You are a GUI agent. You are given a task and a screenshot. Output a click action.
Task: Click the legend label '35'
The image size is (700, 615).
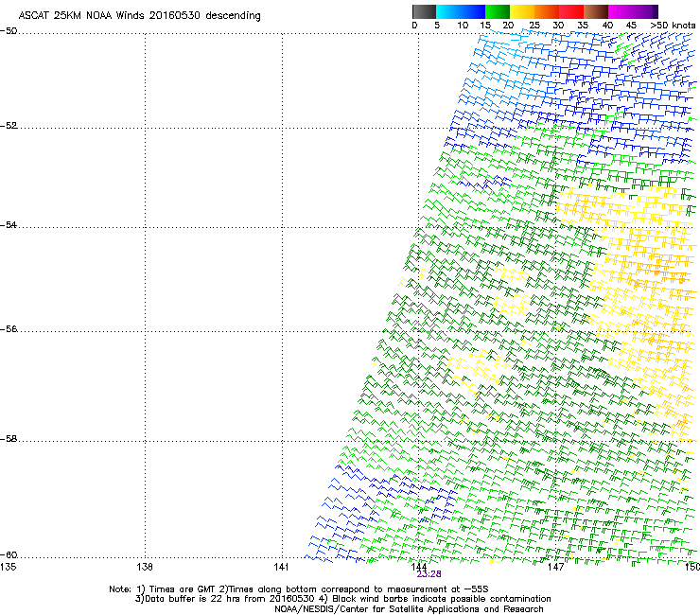(583, 26)
